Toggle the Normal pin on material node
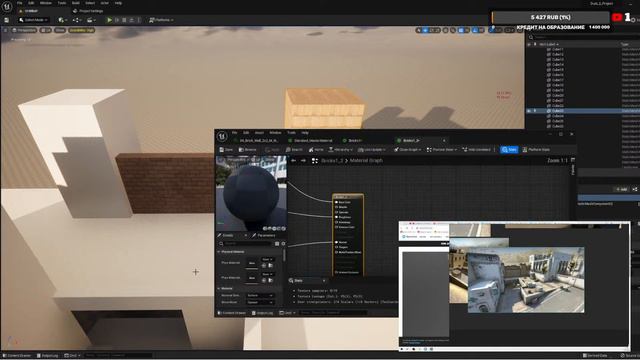This screenshot has width=640, height=360. coord(336,242)
